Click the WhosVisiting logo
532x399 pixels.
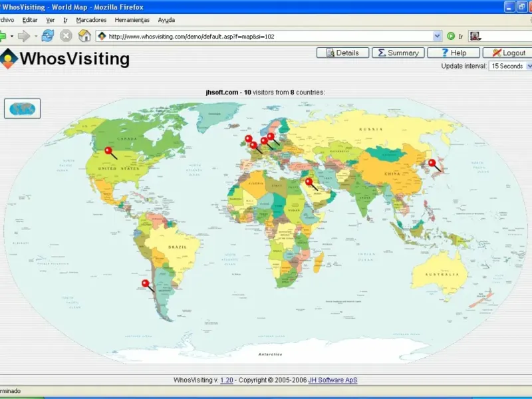point(65,59)
